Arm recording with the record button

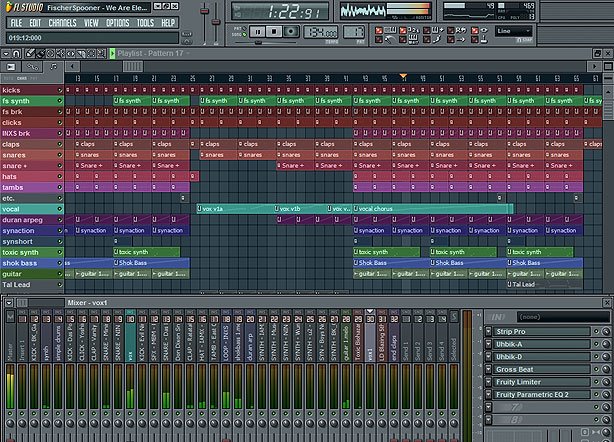291,32
